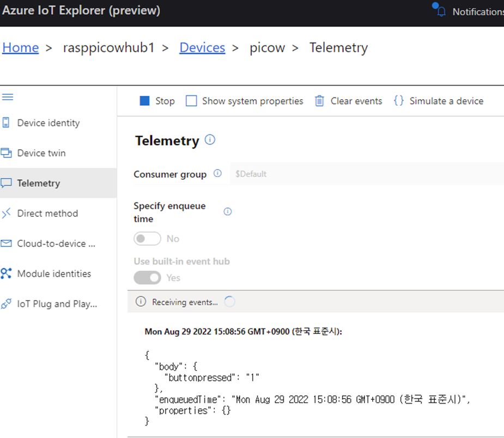The width and height of the screenshot is (504, 438).
Task: Click the Telemetry info icon beside heading
Action: 210,140
